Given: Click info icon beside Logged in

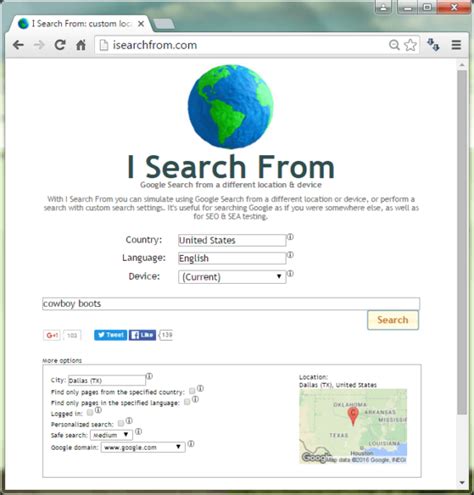Looking at the screenshot, I should coord(98,410).
